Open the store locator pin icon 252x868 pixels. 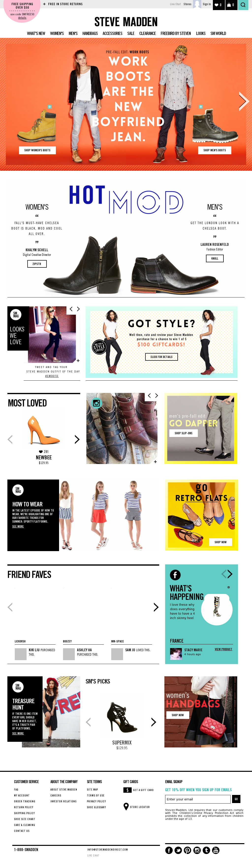click(x=126, y=806)
